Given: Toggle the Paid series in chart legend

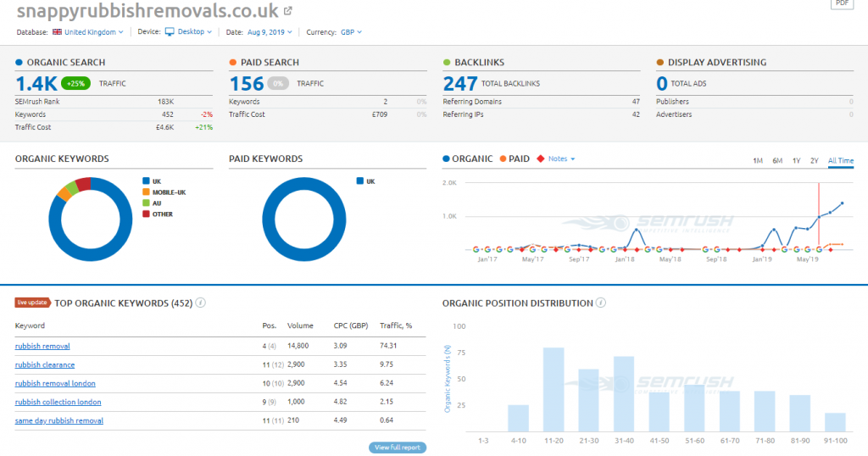Looking at the screenshot, I should coord(515,158).
